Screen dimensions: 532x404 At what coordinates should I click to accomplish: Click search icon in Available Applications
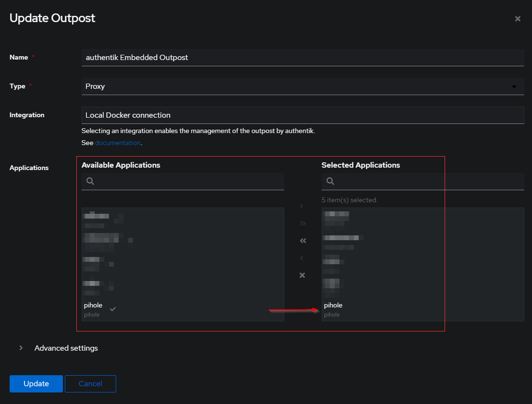point(90,181)
